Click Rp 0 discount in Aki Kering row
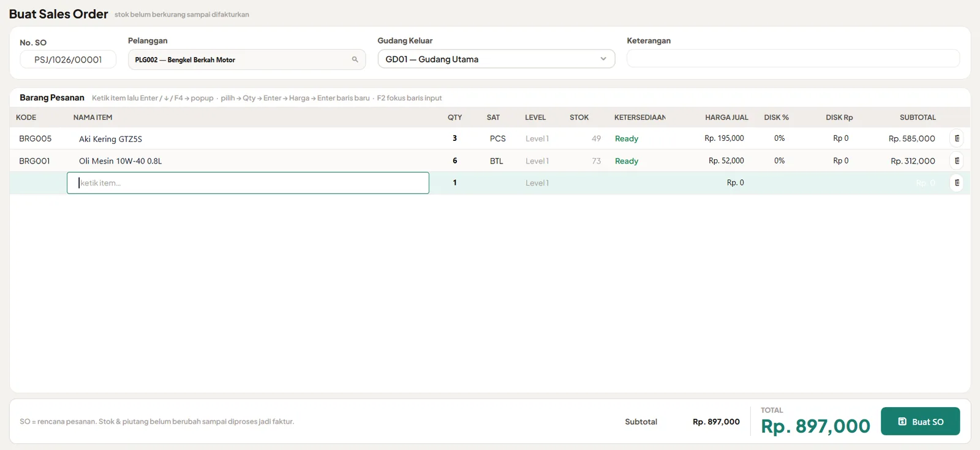 [x=840, y=138]
